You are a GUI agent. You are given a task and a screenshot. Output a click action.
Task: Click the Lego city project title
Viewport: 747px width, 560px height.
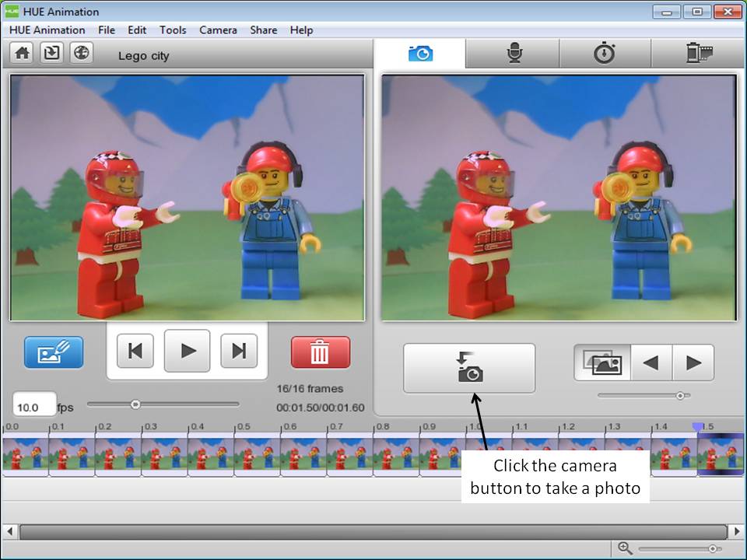144,56
